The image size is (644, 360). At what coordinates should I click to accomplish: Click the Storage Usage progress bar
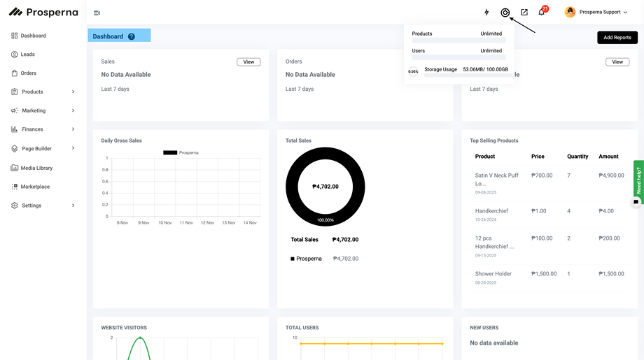click(x=468, y=75)
